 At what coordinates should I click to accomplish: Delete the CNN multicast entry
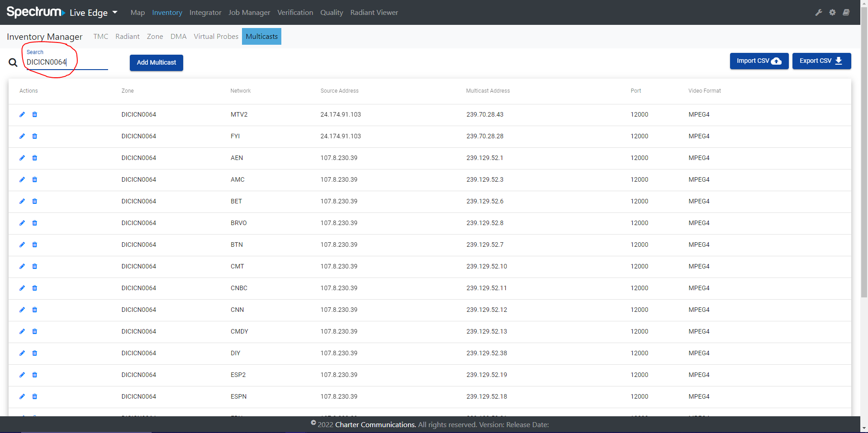[35, 310]
